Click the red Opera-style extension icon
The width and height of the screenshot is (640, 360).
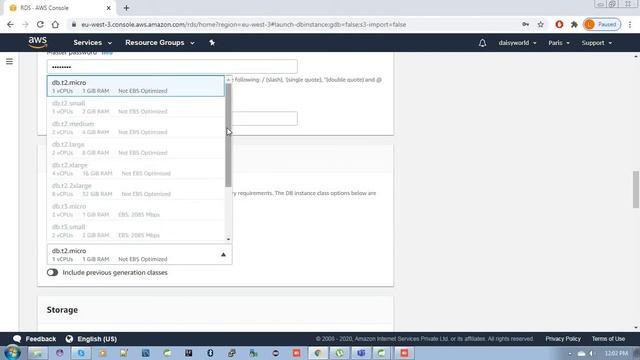[559, 24]
